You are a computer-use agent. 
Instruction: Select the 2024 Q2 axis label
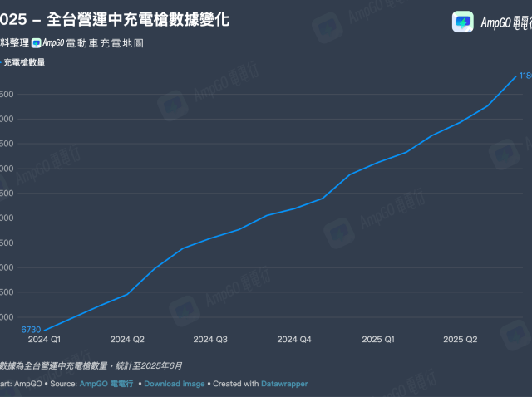(127, 340)
